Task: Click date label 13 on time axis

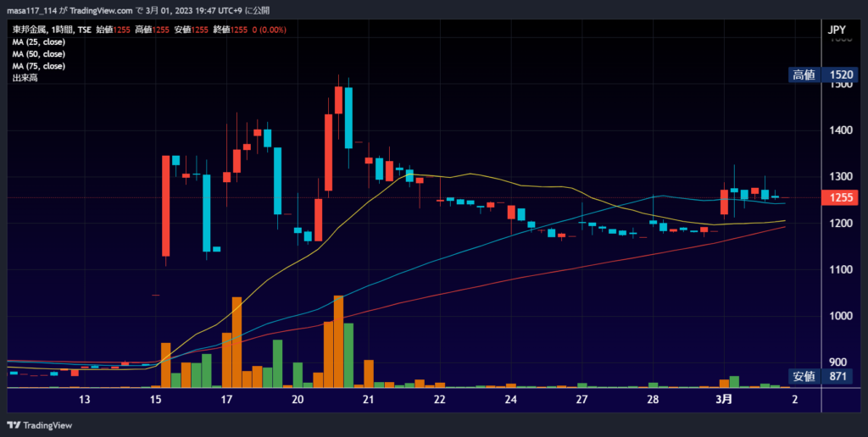Action: [x=85, y=400]
